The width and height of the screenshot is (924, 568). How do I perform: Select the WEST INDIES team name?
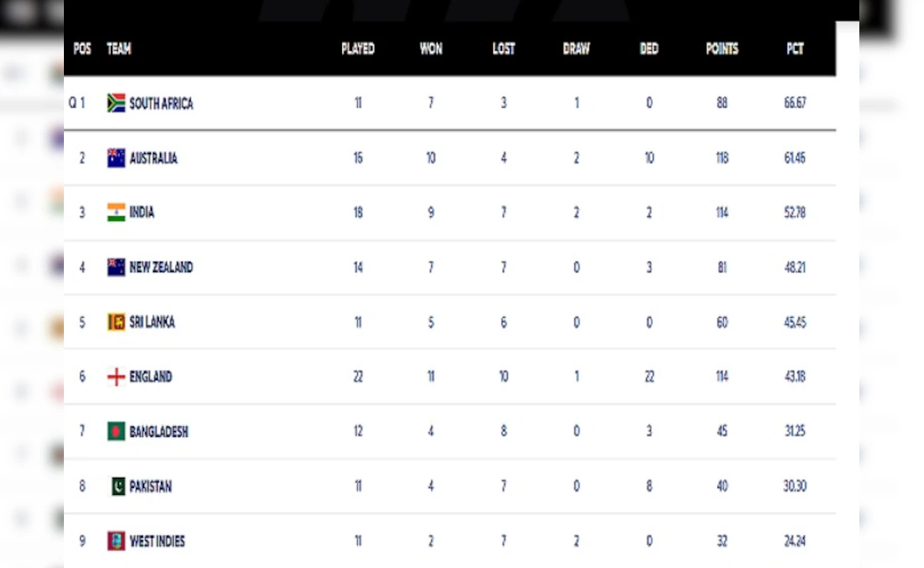[157, 541]
